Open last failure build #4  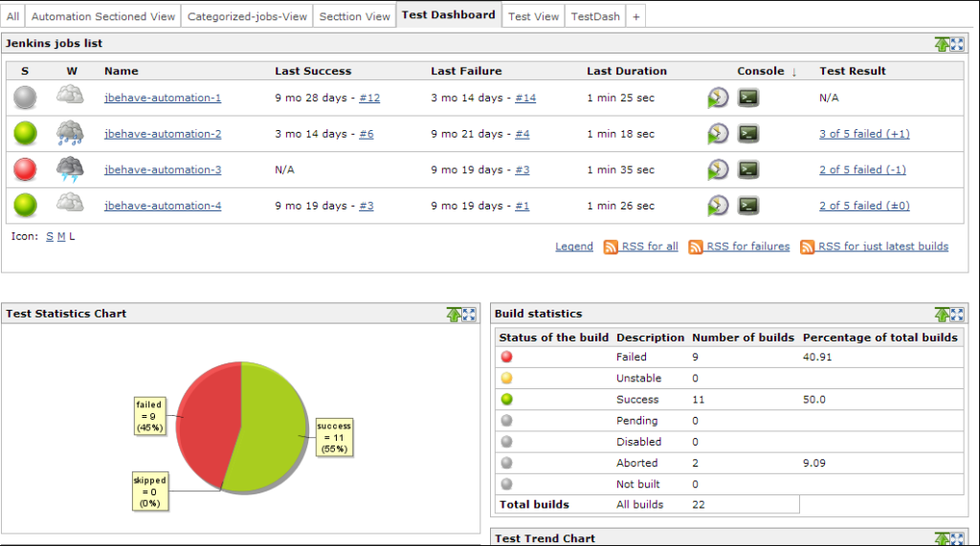coord(523,134)
